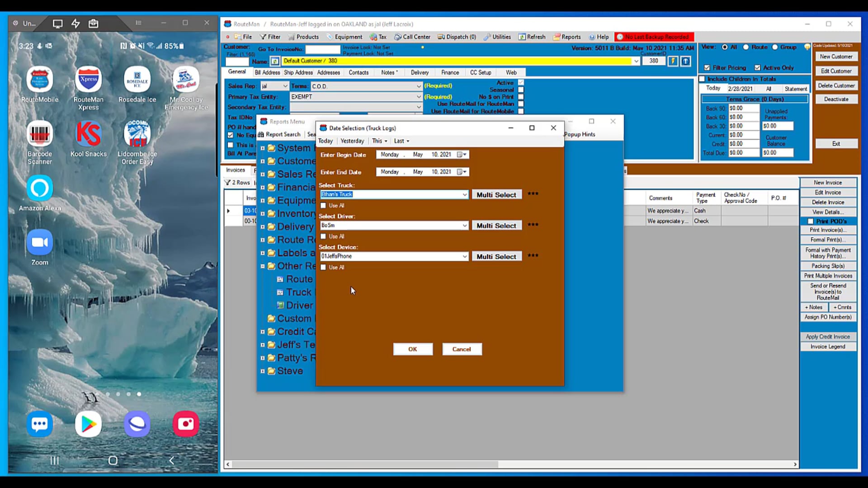Screen dimensions: 868x488
Task: Open the This date range dropdown
Action: tap(379, 141)
